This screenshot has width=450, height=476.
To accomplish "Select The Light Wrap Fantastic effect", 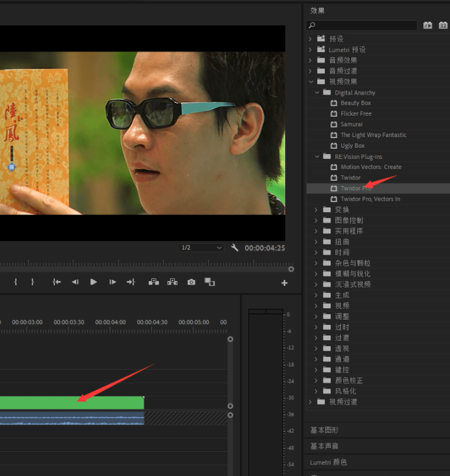I will pos(373,135).
